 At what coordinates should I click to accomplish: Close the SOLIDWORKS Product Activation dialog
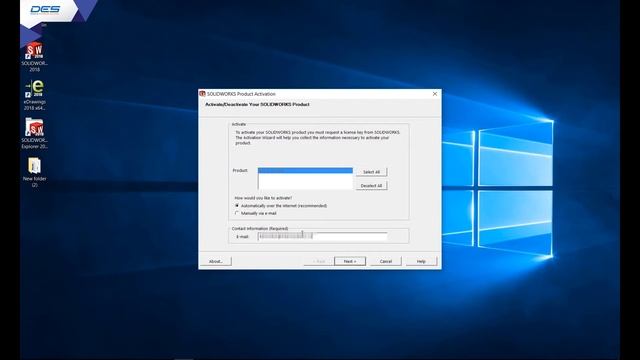click(435, 94)
